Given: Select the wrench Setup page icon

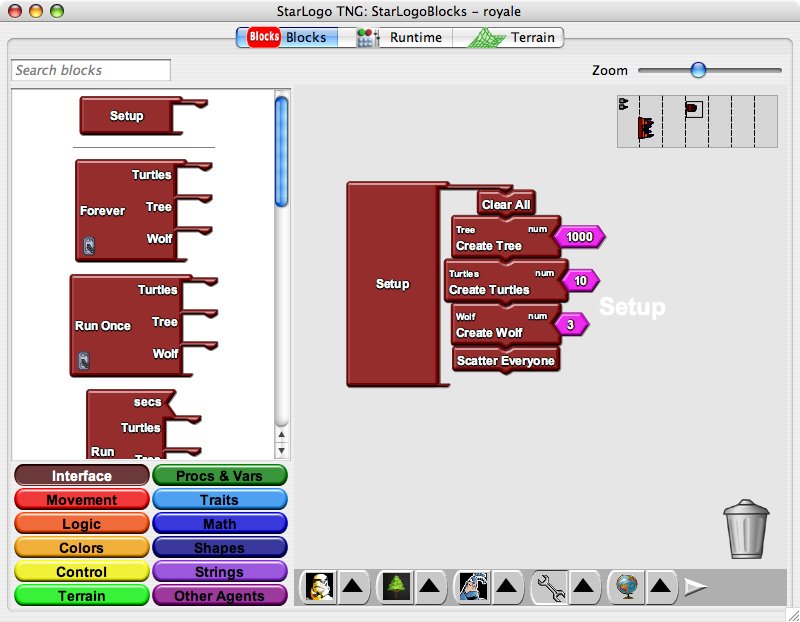Looking at the screenshot, I should pos(549,587).
